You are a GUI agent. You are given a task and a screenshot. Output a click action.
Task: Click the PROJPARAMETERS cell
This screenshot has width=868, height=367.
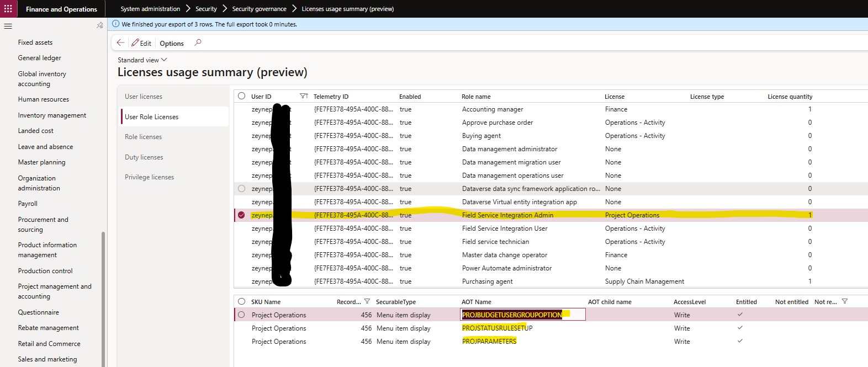coord(489,341)
